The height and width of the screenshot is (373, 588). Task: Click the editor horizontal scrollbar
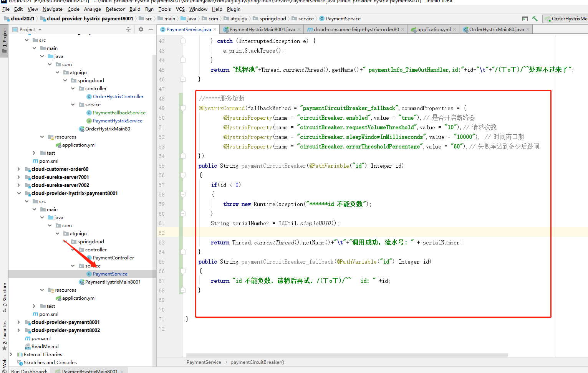pos(347,355)
